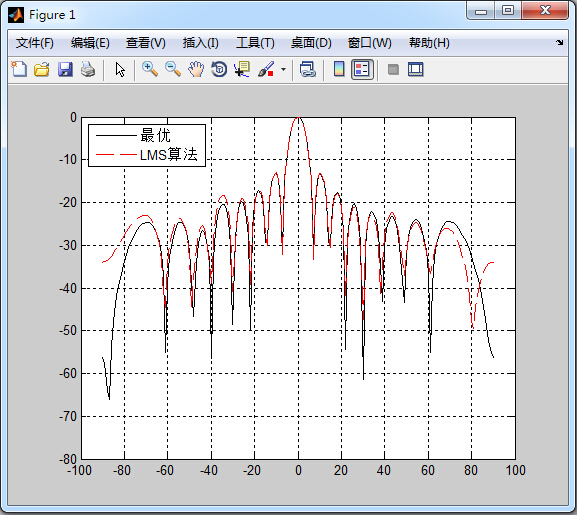This screenshot has height=515, width=577.
Task: Select the legend box with LMS算法
Action: point(147,146)
